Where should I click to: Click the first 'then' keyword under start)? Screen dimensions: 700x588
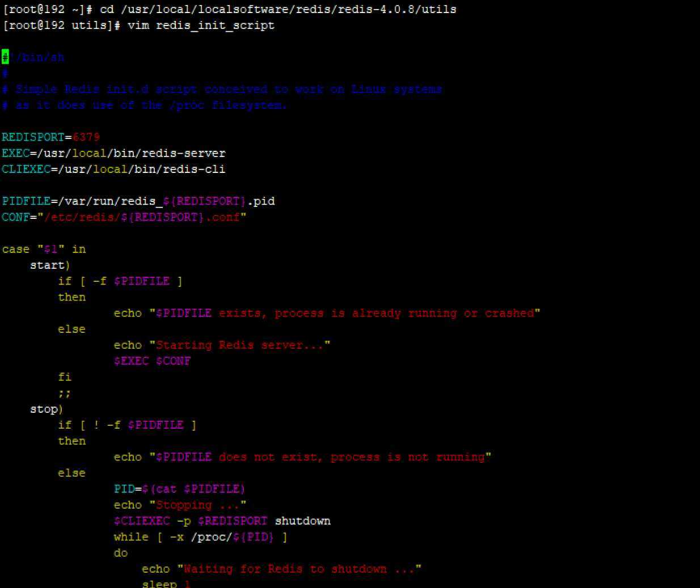pos(71,297)
